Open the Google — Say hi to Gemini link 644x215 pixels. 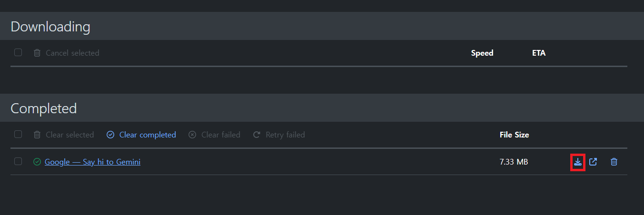coord(92,162)
